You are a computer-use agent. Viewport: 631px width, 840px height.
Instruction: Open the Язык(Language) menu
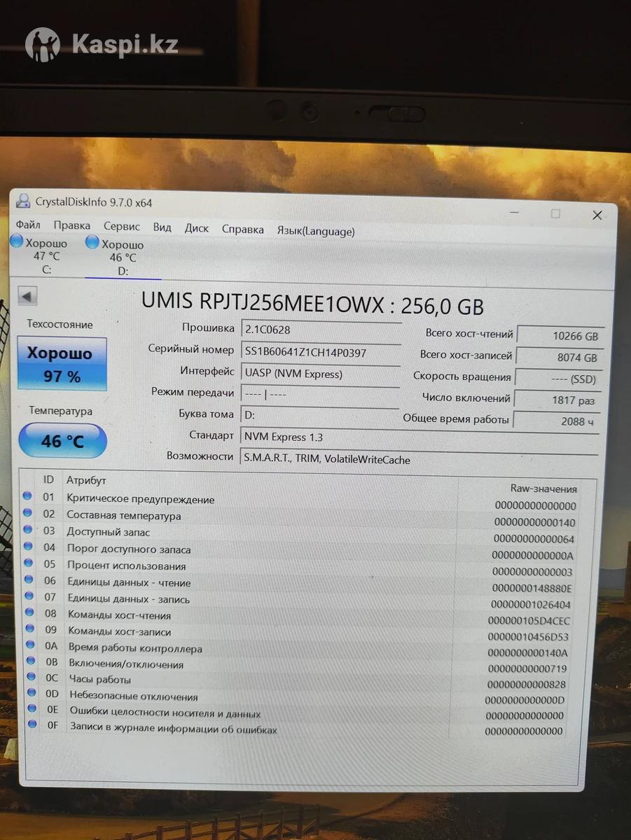(x=316, y=231)
